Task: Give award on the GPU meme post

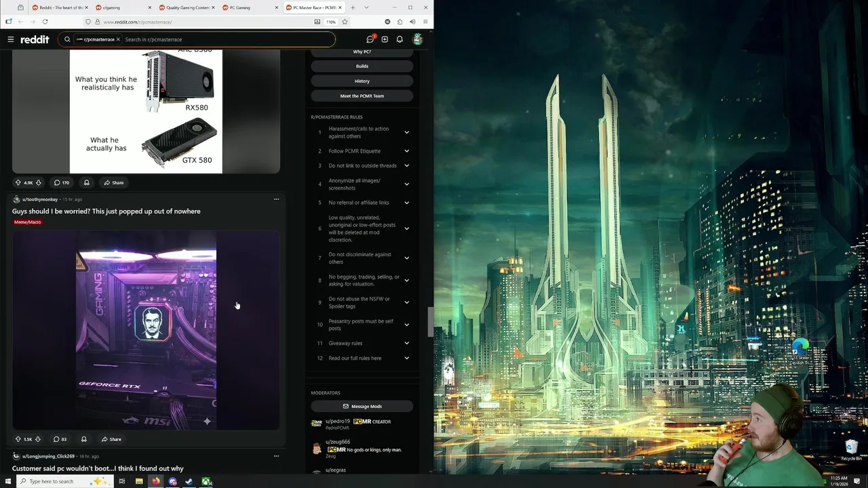Action: coord(86,182)
